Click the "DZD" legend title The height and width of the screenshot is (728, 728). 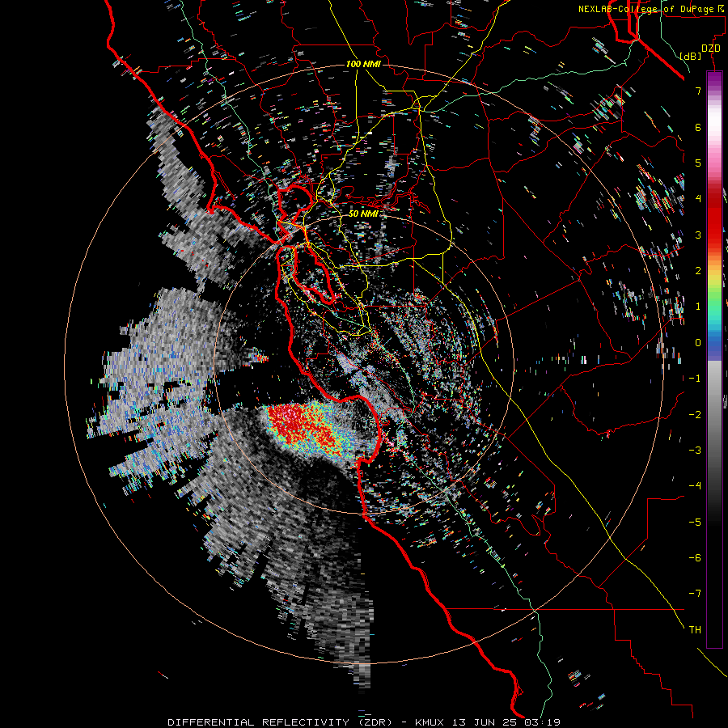click(711, 49)
